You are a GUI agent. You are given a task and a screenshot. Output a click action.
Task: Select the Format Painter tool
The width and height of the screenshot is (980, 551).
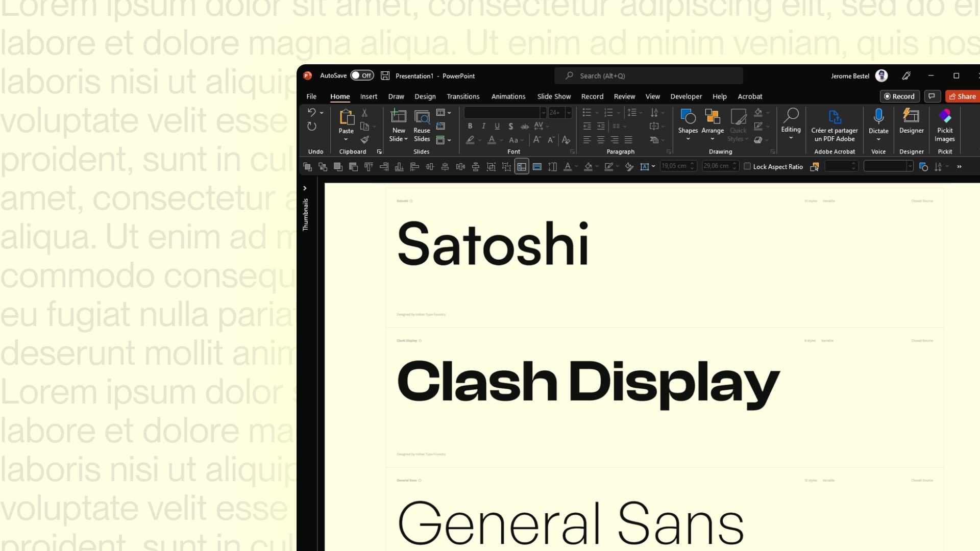pyautogui.click(x=365, y=140)
